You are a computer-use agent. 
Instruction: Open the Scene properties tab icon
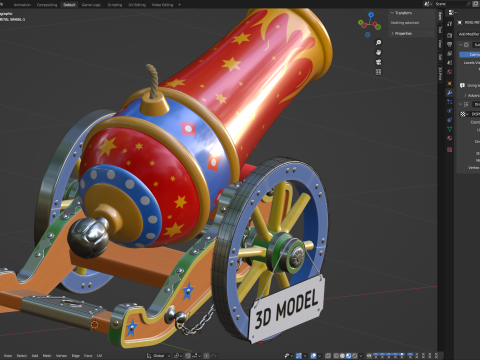(449, 62)
